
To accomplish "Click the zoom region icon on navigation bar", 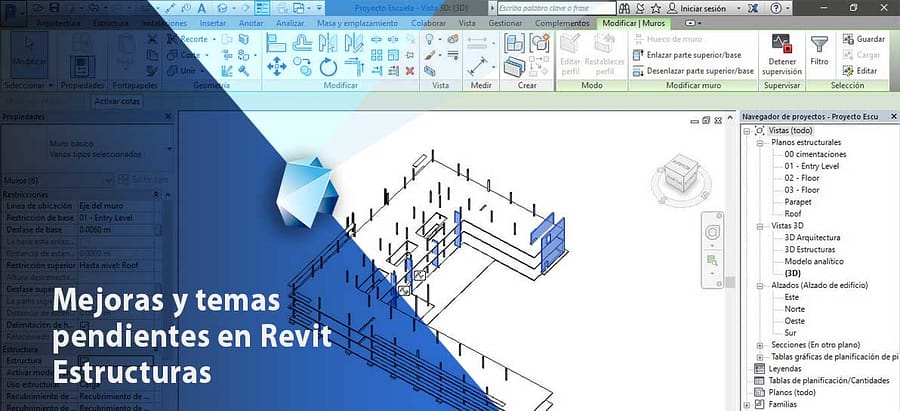I will pyautogui.click(x=712, y=261).
